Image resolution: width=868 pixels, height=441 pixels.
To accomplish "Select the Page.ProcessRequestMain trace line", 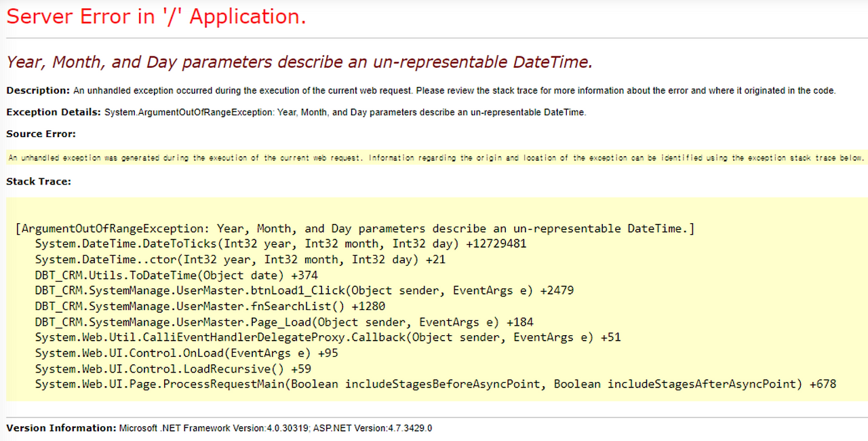I will (435, 384).
